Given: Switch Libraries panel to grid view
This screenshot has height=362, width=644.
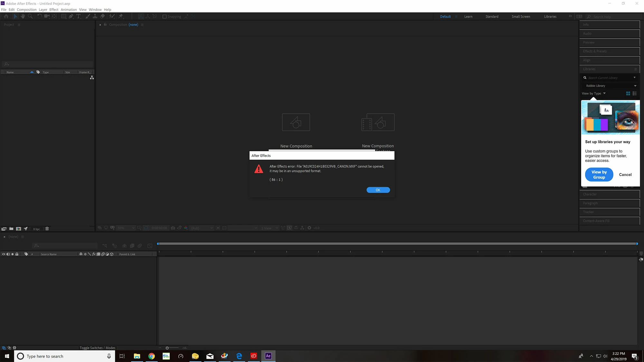Looking at the screenshot, I should click(628, 93).
